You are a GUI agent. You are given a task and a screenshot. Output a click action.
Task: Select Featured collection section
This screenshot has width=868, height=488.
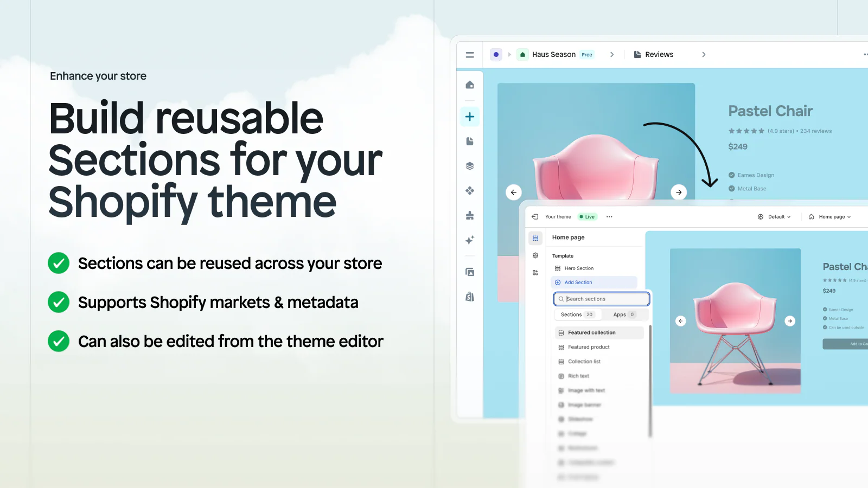click(x=599, y=333)
